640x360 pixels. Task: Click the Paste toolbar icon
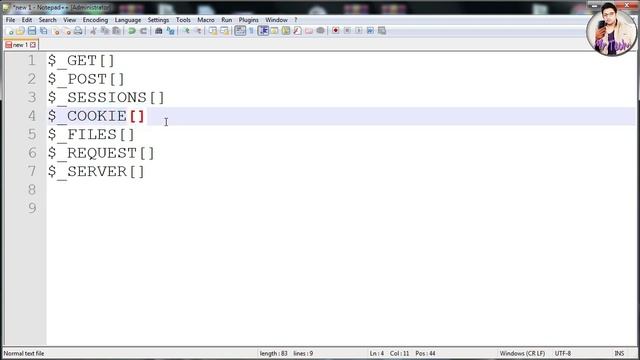pyautogui.click(x=116, y=31)
